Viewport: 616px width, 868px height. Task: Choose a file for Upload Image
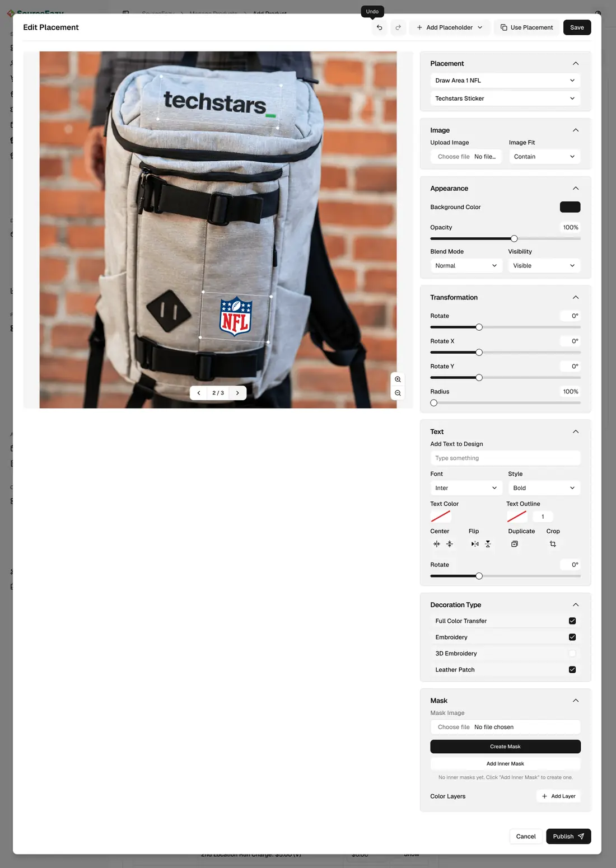coord(466,157)
